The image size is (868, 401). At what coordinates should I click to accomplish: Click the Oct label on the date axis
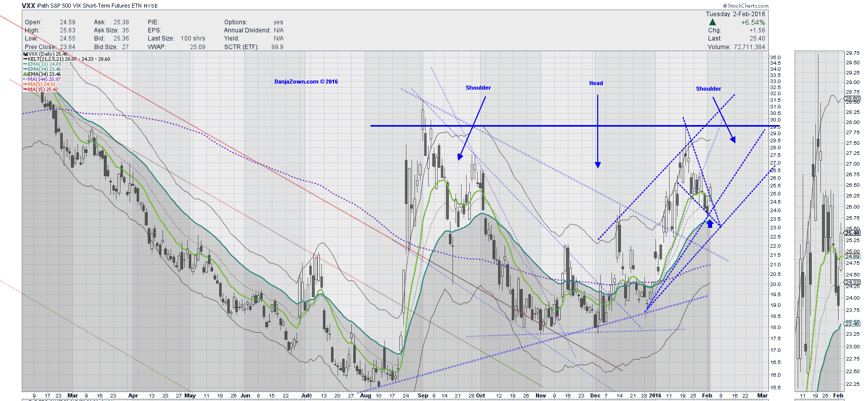pos(480,396)
